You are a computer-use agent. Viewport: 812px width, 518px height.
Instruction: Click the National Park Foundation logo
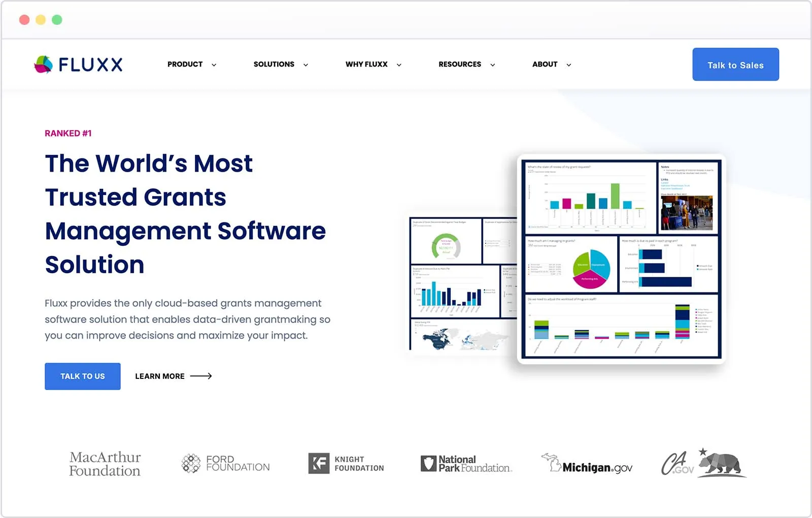[466, 463]
